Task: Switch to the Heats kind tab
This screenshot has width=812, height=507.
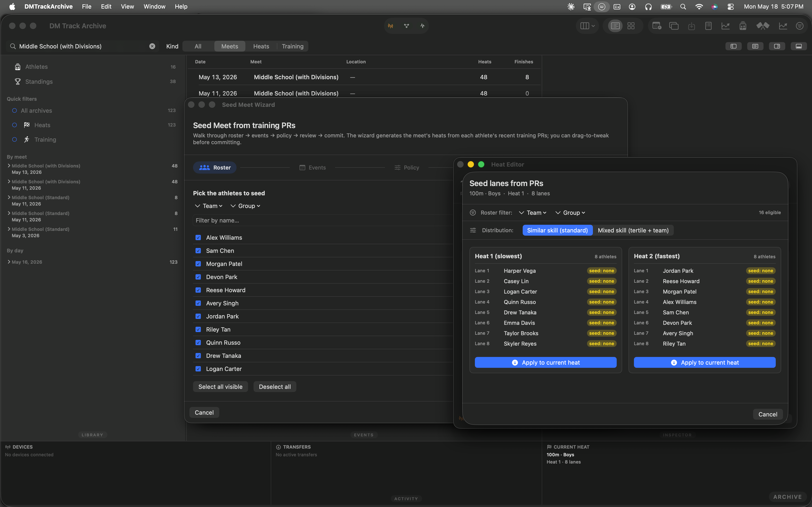Action: (261, 46)
